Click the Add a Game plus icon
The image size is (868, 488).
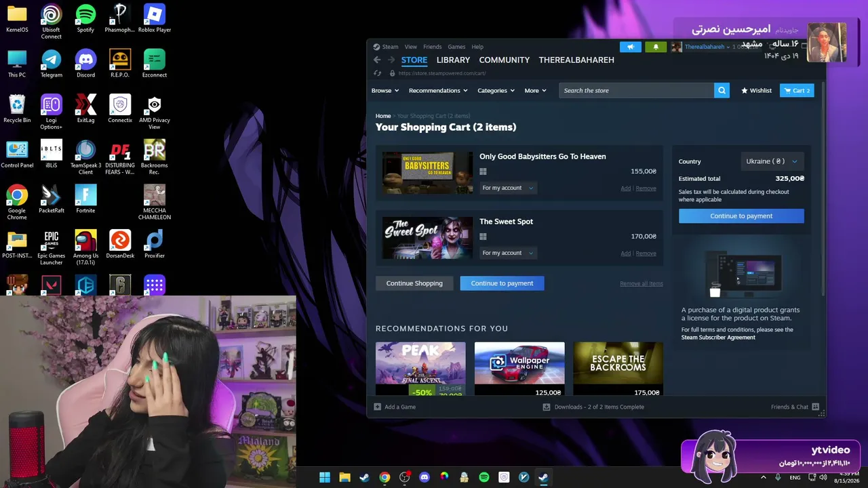pyautogui.click(x=378, y=407)
